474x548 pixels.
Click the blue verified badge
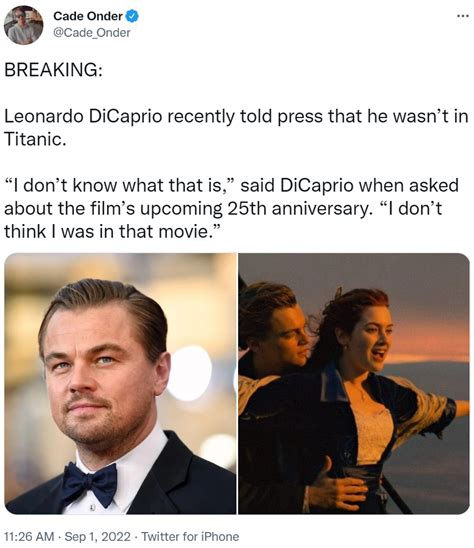132,16
